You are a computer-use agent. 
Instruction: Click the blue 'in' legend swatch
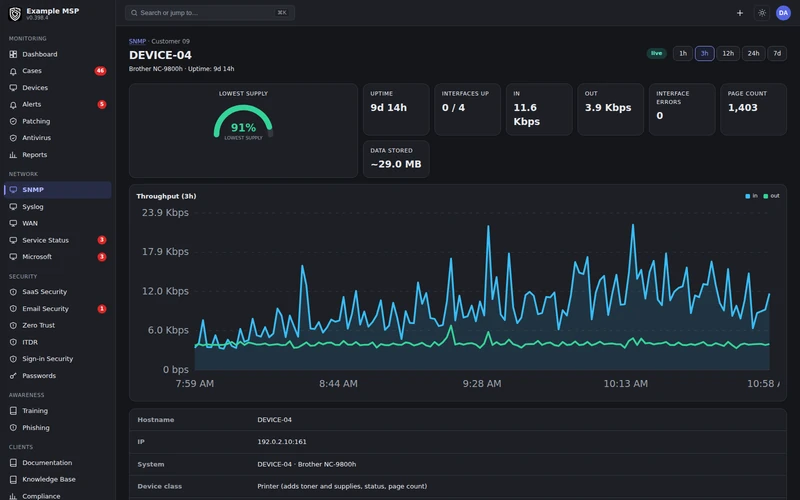(747, 196)
